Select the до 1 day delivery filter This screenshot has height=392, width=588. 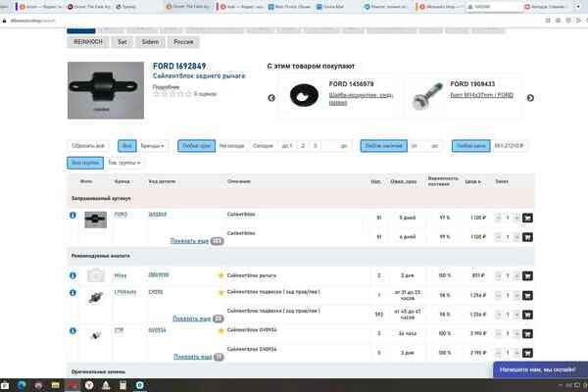pyautogui.click(x=287, y=146)
